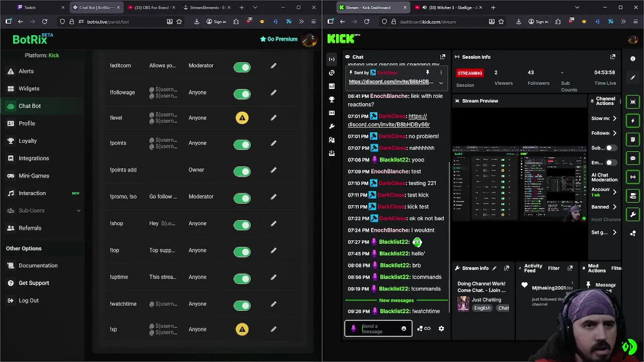Disable the !editcom command toggle
The image size is (644, 362).
(x=242, y=67)
